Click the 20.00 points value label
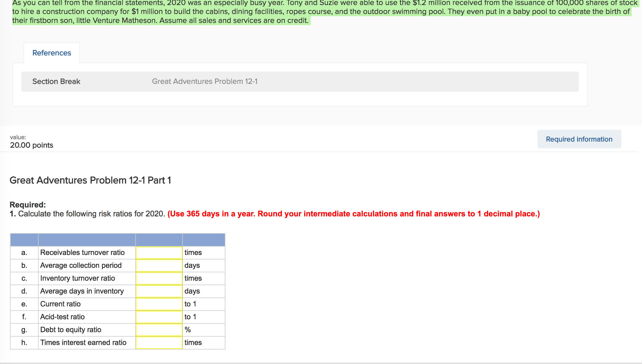This screenshot has width=642, height=364. click(31, 145)
